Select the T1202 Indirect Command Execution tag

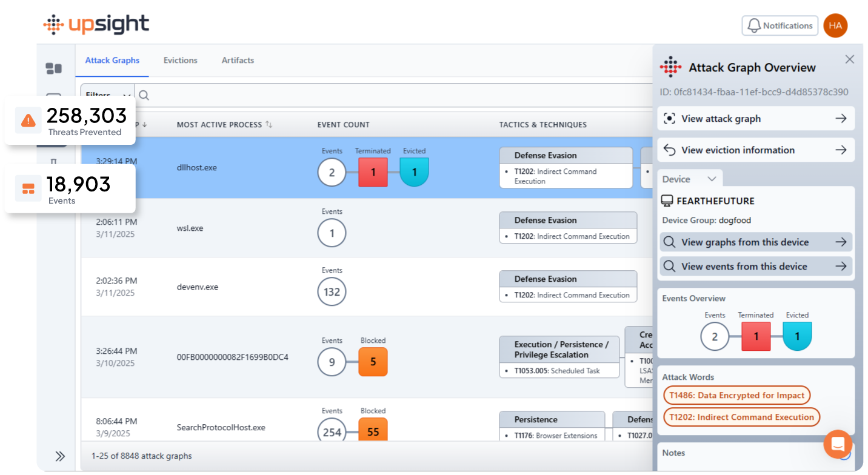click(x=741, y=417)
